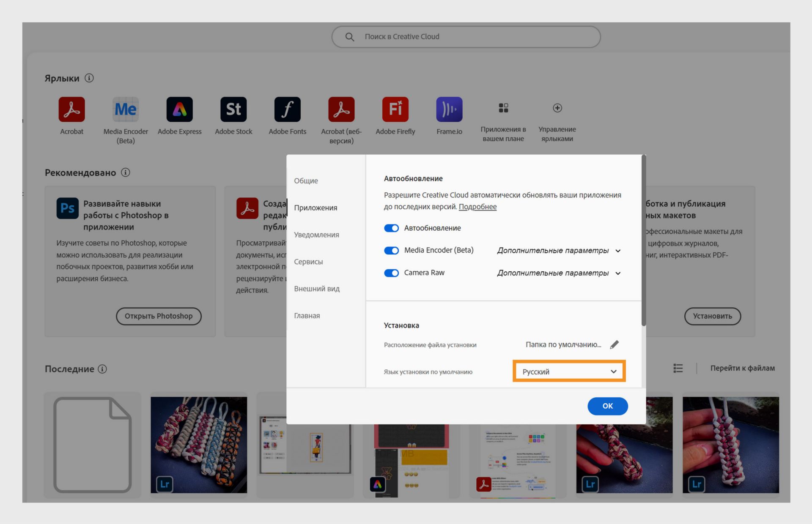Expand Camera Raw Дополнительные параметры
The height and width of the screenshot is (524, 812).
pos(558,273)
